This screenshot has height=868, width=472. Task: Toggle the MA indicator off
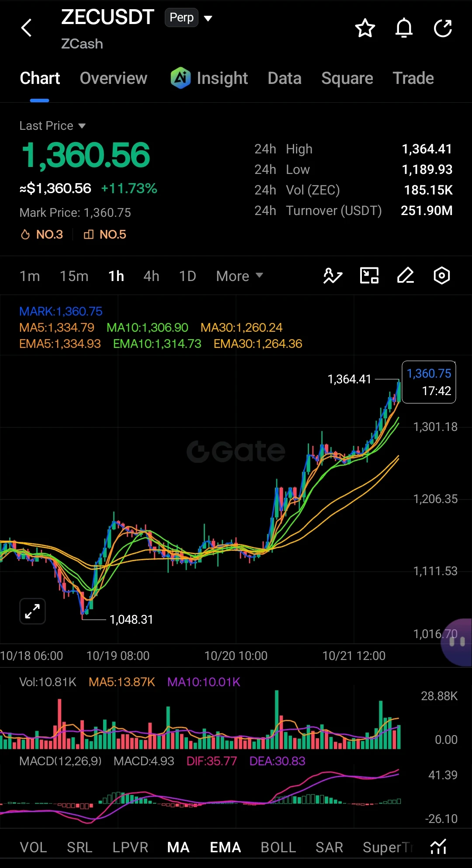pos(178,847)
